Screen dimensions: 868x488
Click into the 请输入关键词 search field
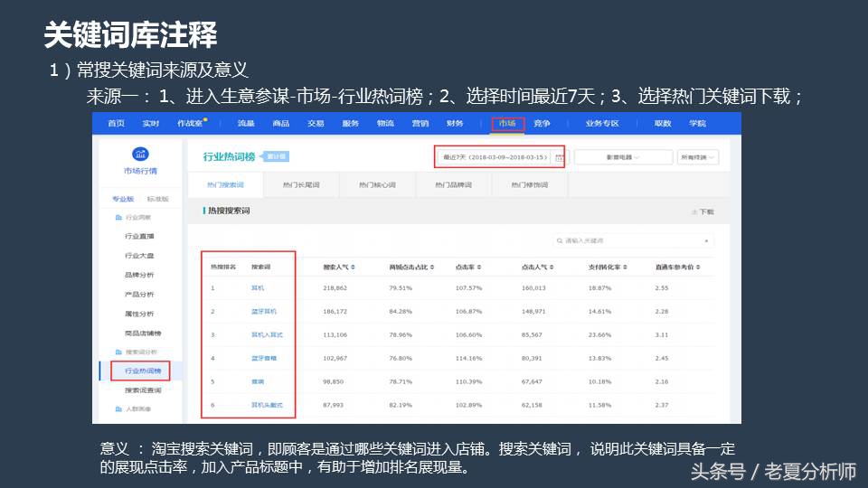click(x=633, y=240)
